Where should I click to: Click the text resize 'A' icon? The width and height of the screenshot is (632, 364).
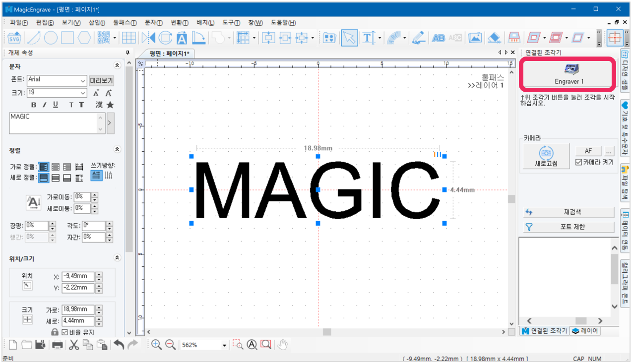[182, 38]
